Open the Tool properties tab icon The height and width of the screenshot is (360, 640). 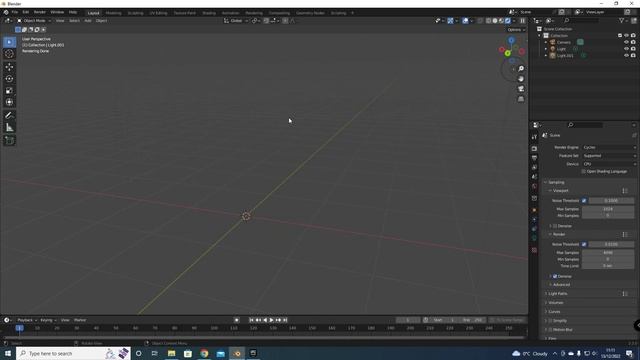tap(534, 137)
